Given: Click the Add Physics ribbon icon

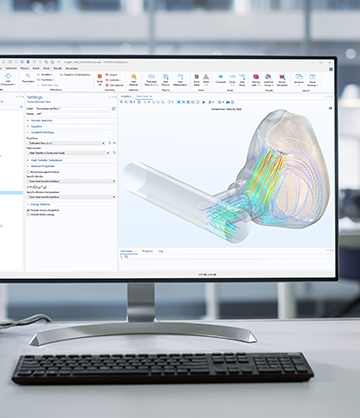Looking at the screenshot, I should (x=166, y=80).
